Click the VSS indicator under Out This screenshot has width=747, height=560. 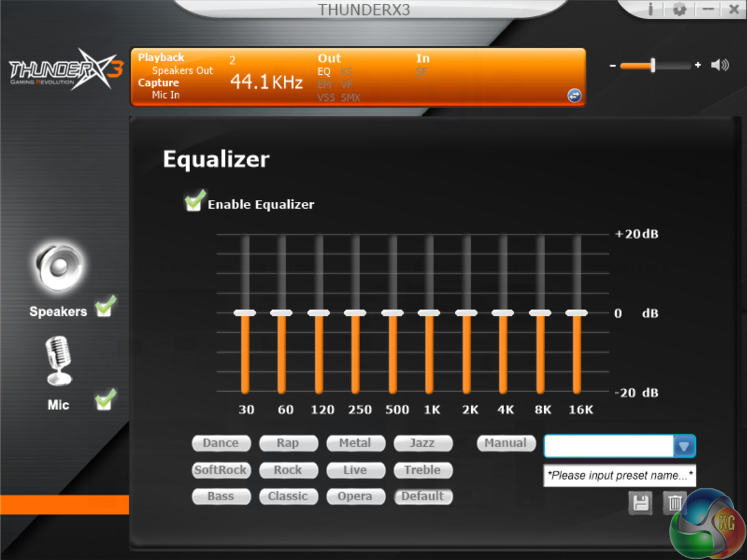326,98
